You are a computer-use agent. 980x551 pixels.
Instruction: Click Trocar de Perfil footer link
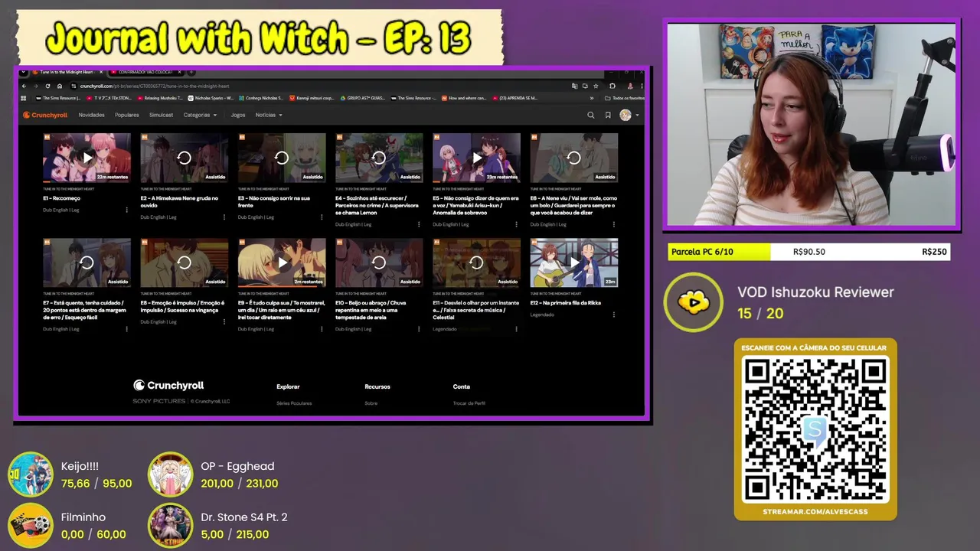469,403
